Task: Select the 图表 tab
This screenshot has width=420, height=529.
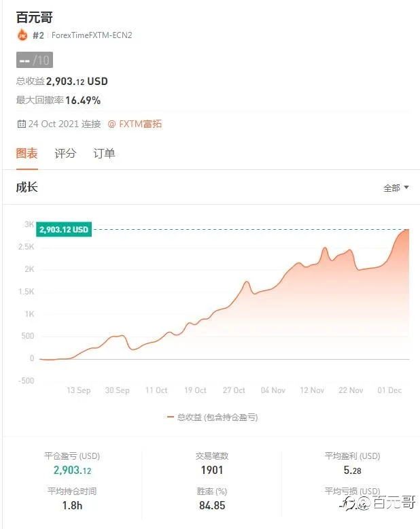Action: pyautogui.click(x=27, y=154)
